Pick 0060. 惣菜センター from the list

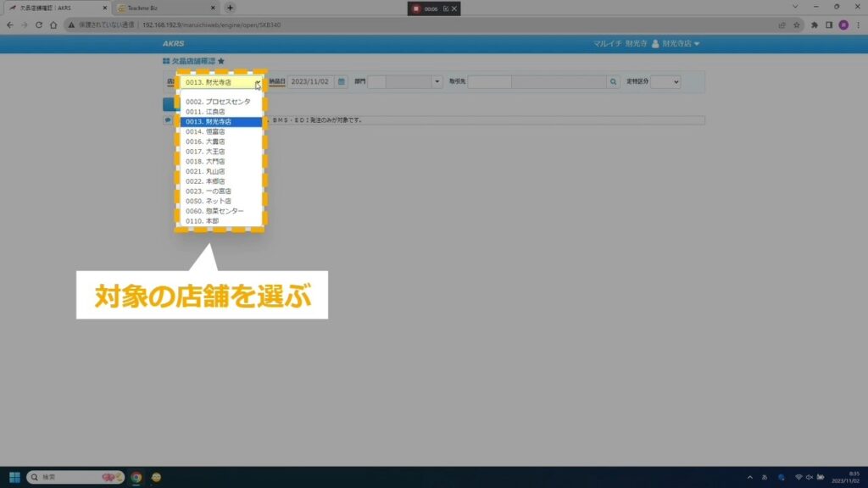214,211
